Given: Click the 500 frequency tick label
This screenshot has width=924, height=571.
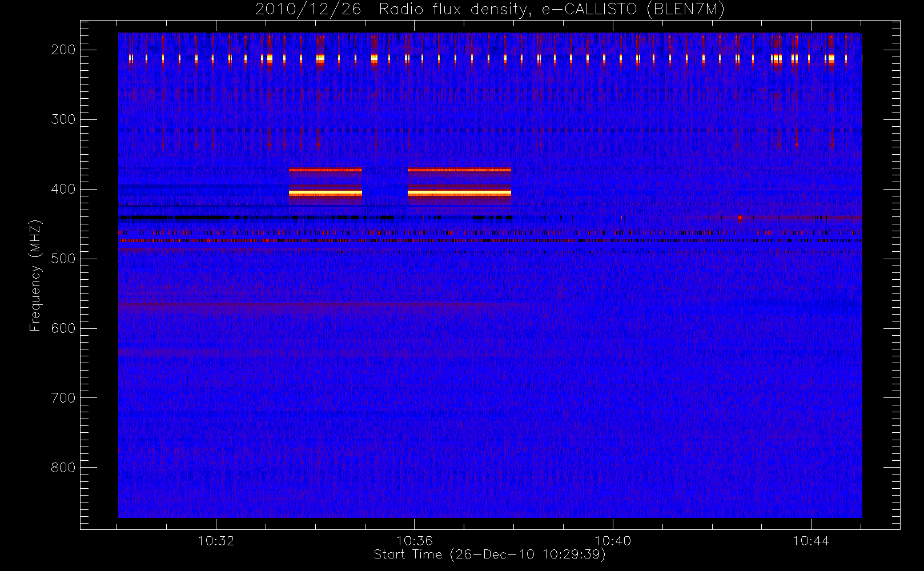Looking at the screenshot, I should coord(63,259).
